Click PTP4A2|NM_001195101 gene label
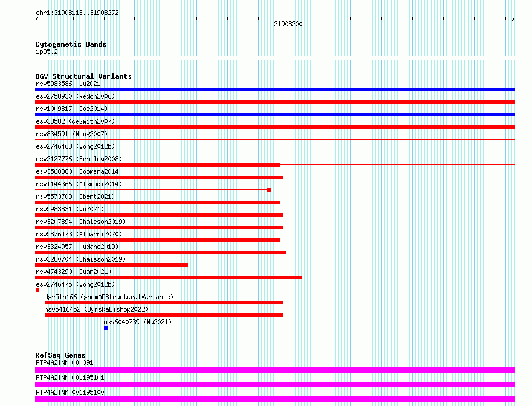Screen dimensions: 532x406 (x=70, y=377)
